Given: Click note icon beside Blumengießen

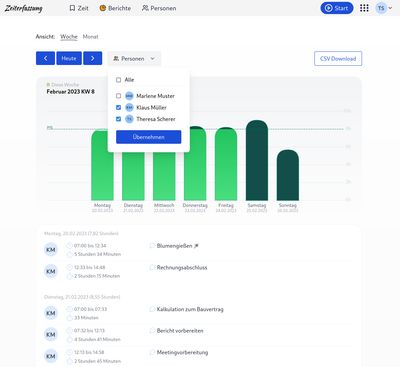Looking at the screenshot, I should tap(152, 246).
